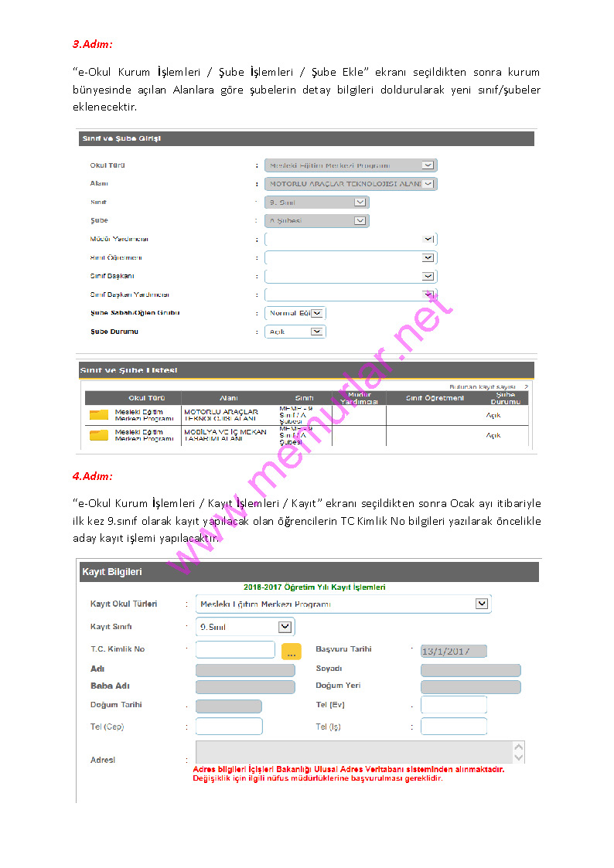
Task: Open the Sınıf Başkanı dropdown
Action: (x=350, y=276)
